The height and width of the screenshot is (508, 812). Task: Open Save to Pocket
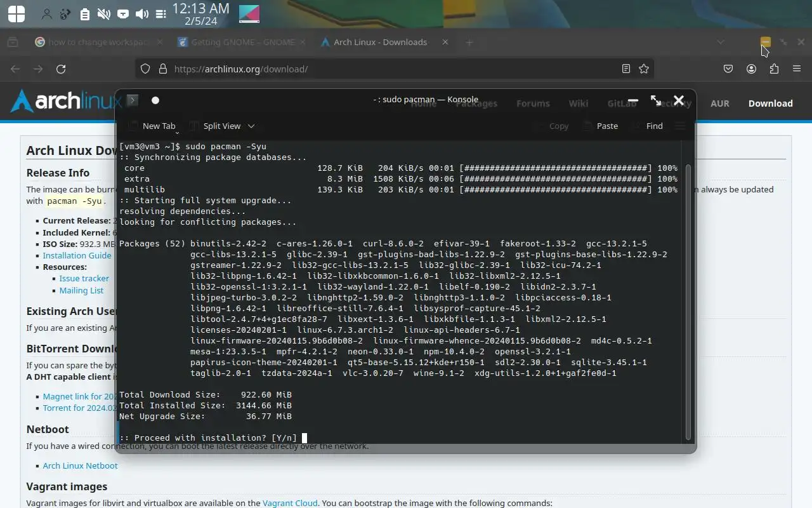coord(728,69)
